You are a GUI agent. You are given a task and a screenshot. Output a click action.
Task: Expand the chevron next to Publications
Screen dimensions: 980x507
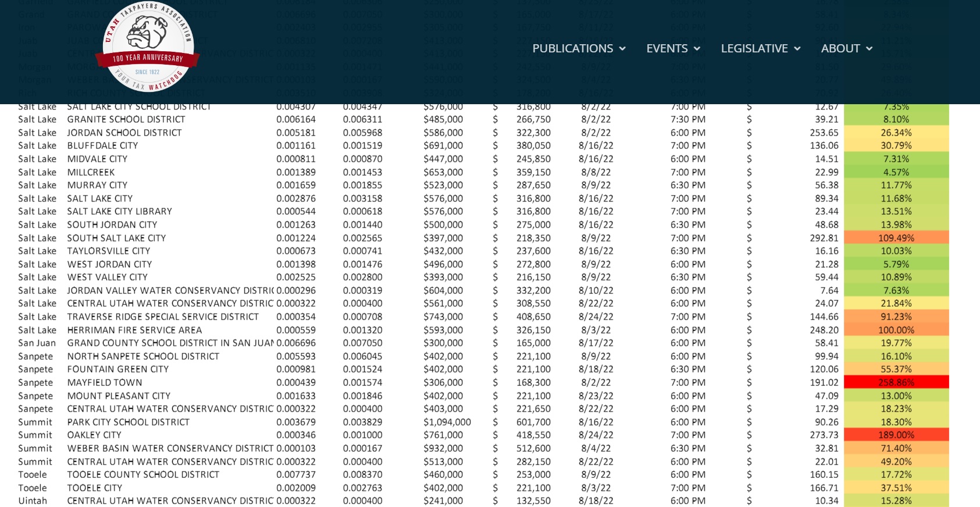(x=622, y=49)
